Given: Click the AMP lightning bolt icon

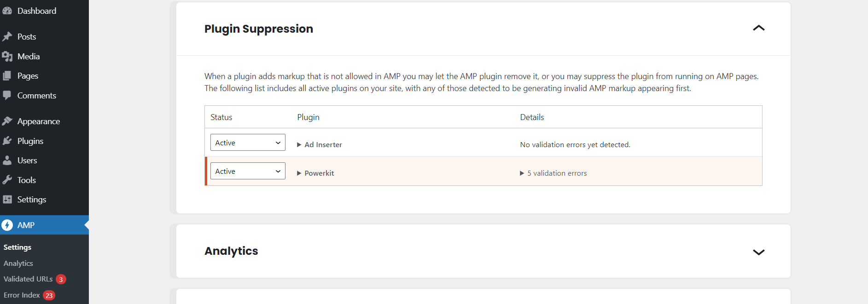Looking at the screenshot, I should [x=7, y=225].
